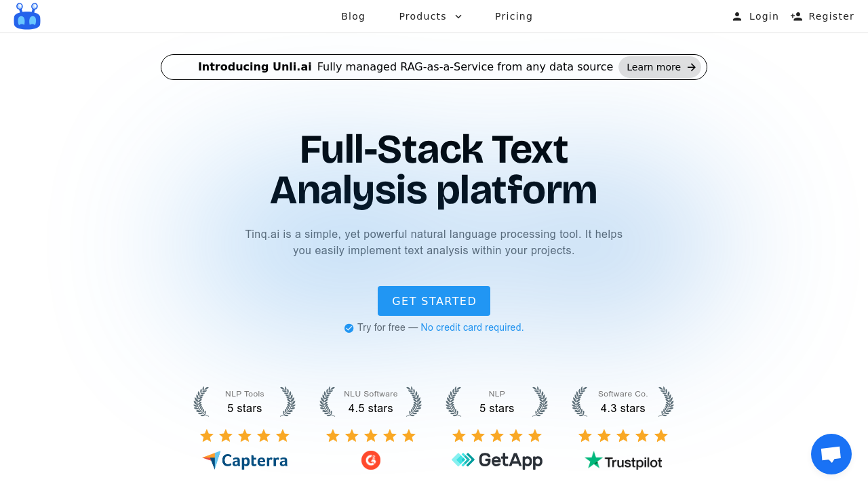The width and height of the screenshot is (868, 488).
Task: Click the GET STARTED button
Action: coord(434,300)
